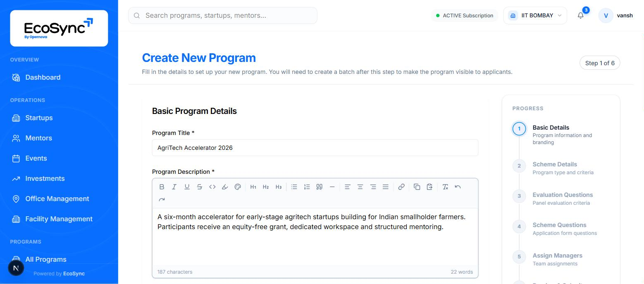Insert a hyperlink

401,187
